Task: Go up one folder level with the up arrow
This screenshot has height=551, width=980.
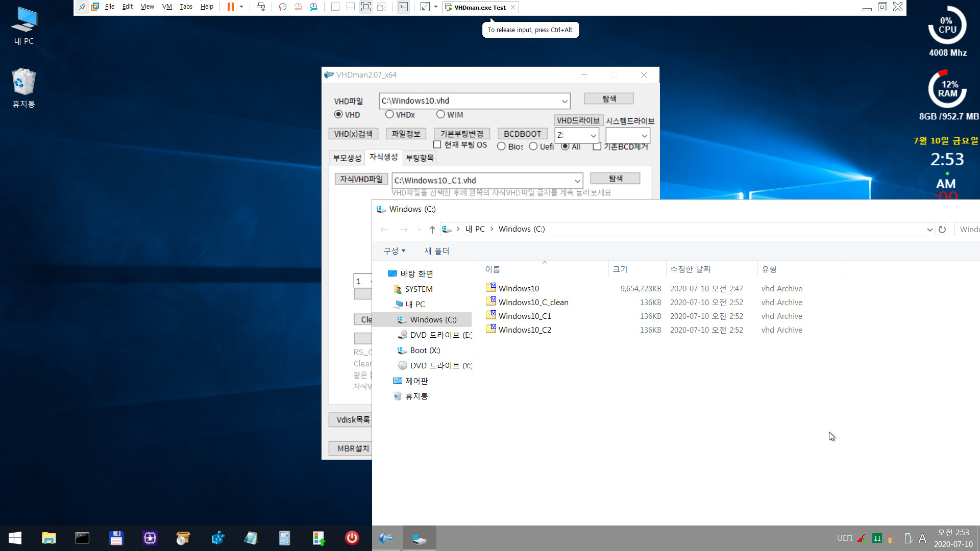Action: [x=432, y=230]
